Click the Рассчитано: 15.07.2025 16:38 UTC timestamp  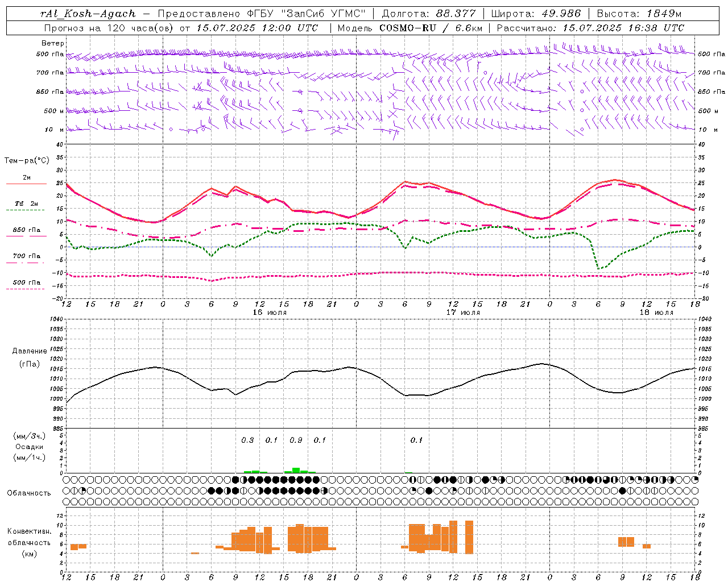tap(591, 27)
